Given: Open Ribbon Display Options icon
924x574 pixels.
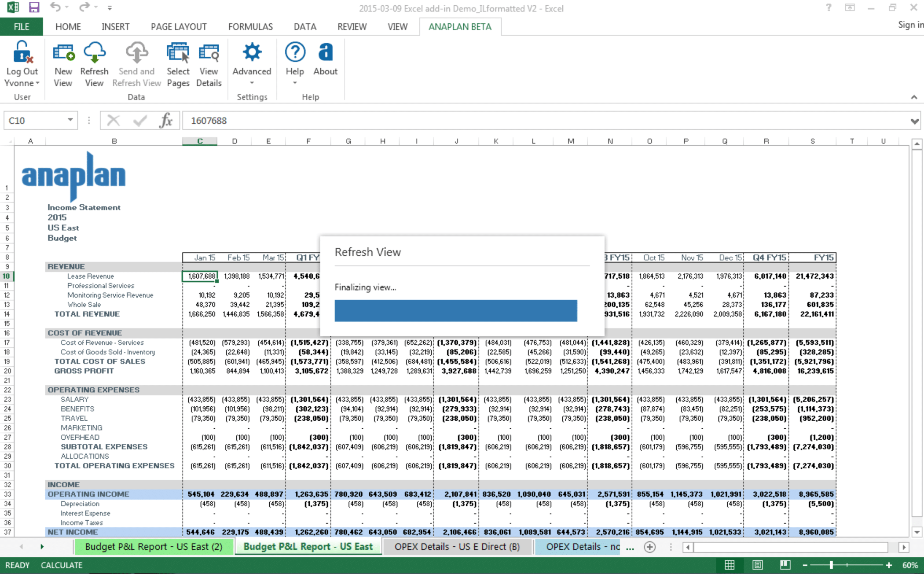Looking at the screenshot, I should pos(850,7).
